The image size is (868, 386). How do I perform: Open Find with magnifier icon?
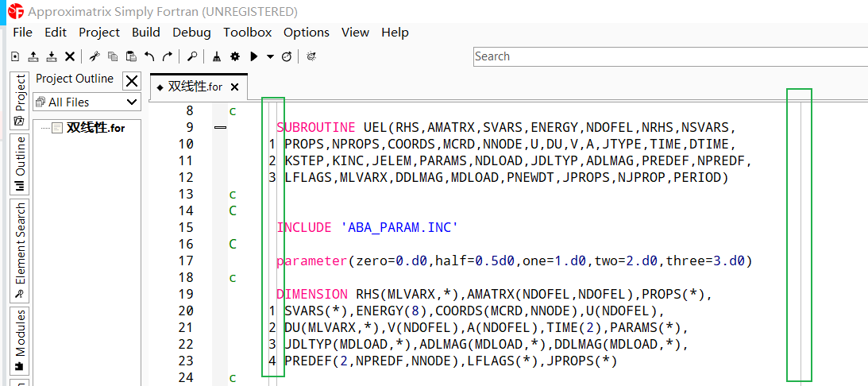coord(192,56)
